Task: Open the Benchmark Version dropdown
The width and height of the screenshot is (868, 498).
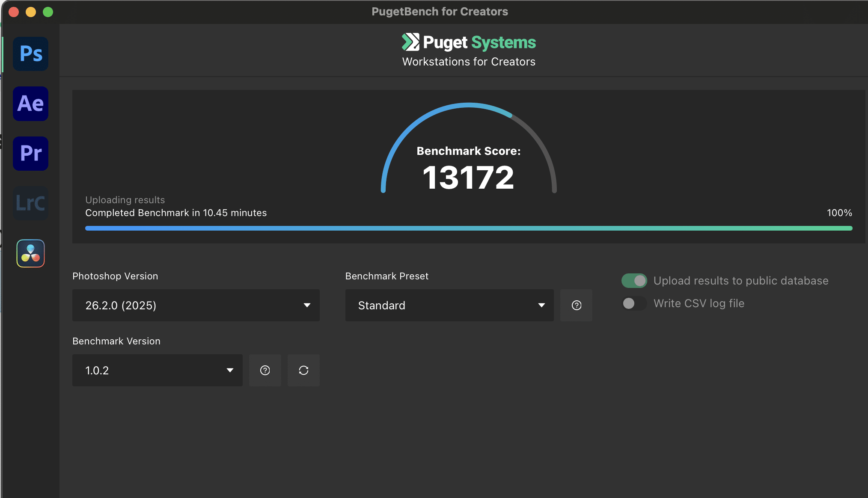Action: [158, 370]
